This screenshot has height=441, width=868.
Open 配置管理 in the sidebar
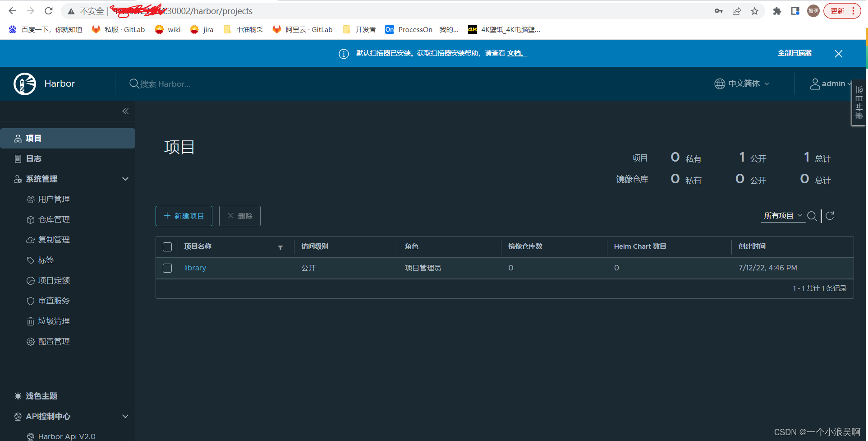point(54,341)
